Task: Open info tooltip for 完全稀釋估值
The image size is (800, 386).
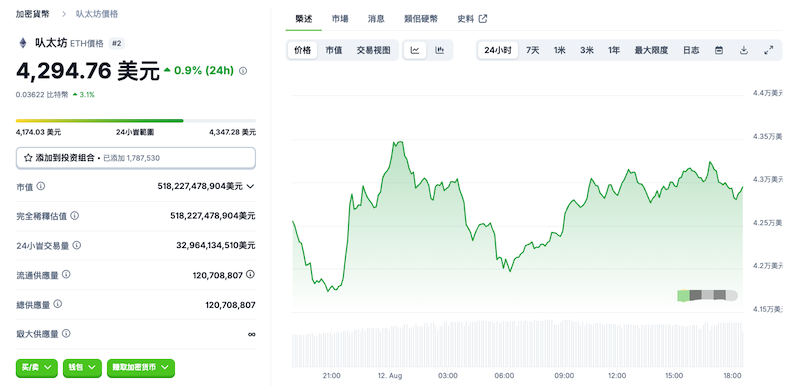Action: point(74,216)
